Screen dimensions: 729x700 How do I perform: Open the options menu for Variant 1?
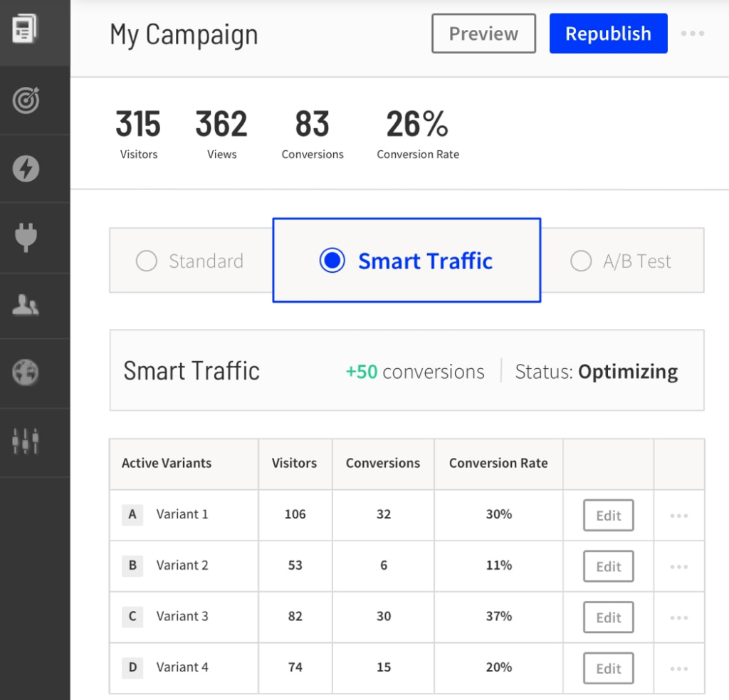(678, 515)
